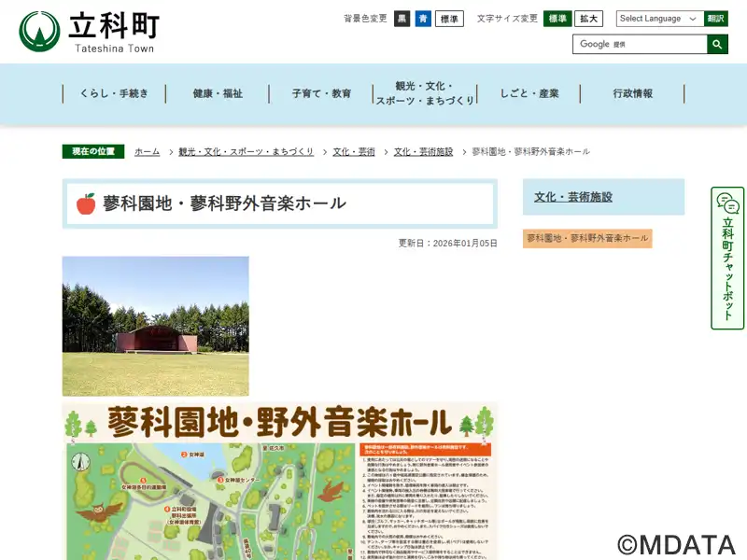Focus the Google search input field
Viewport: 747px width, 560px height.
tap(640, 44)
